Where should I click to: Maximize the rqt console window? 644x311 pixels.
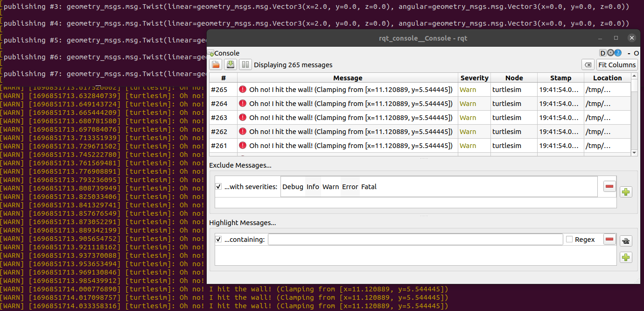click(x=616, y=38)
